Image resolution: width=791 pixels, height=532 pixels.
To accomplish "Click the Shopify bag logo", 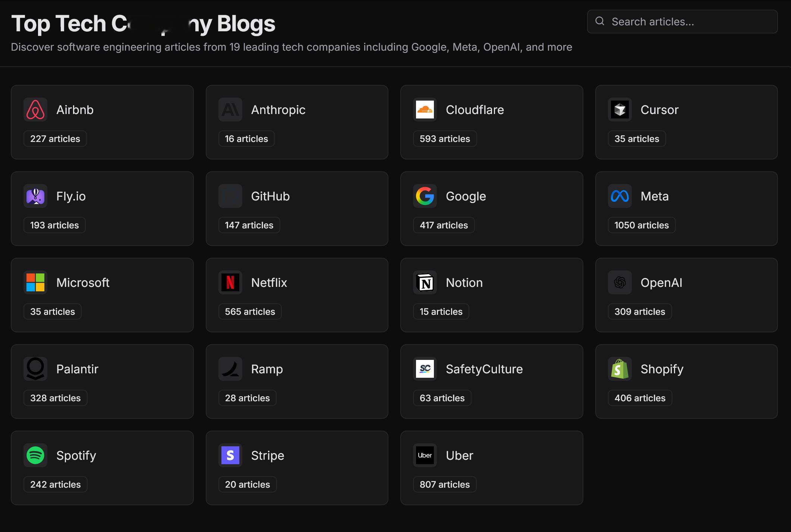I will click(620, 369).
